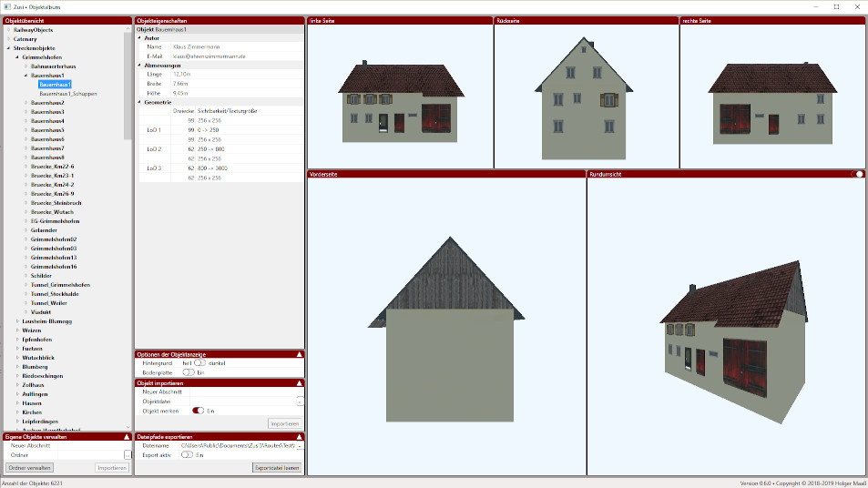
Task: Select Bauernhaus1_Schuppen in object tree
Action: pos(68,94)
